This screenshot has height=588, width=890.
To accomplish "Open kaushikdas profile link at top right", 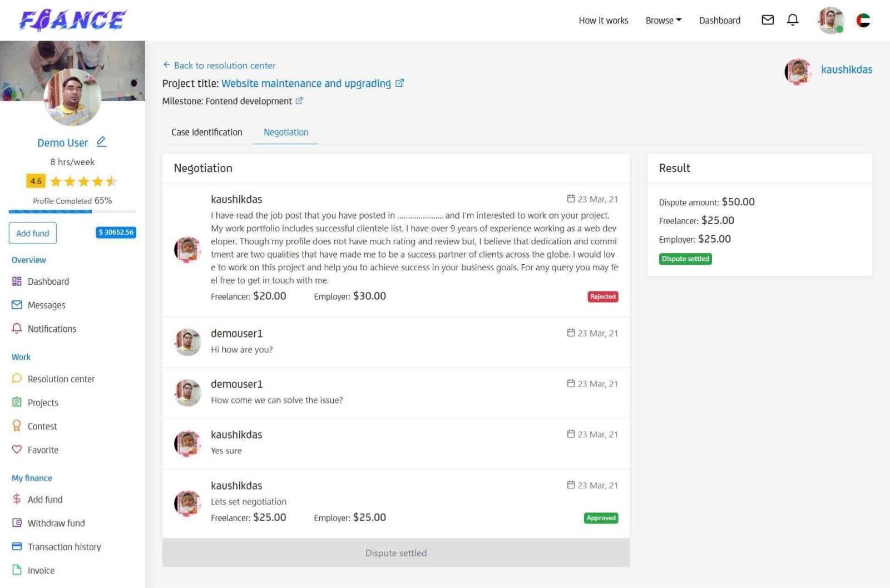I will pos(847,70).
